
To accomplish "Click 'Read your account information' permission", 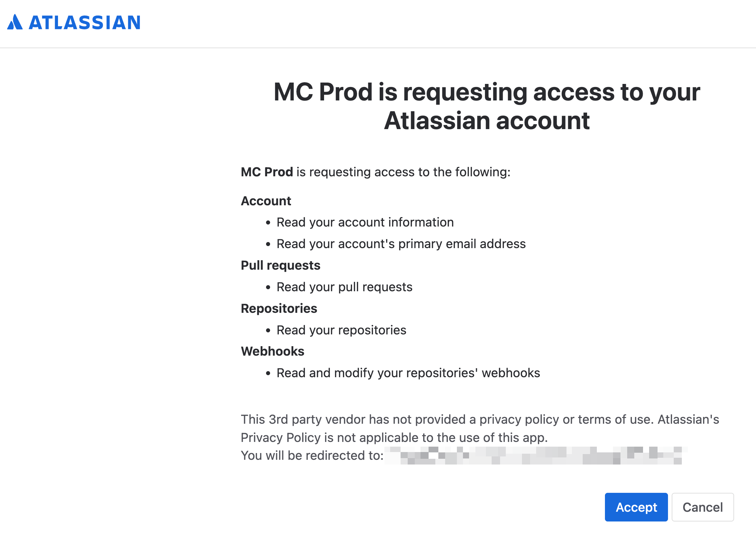I will tap(365, 222).
